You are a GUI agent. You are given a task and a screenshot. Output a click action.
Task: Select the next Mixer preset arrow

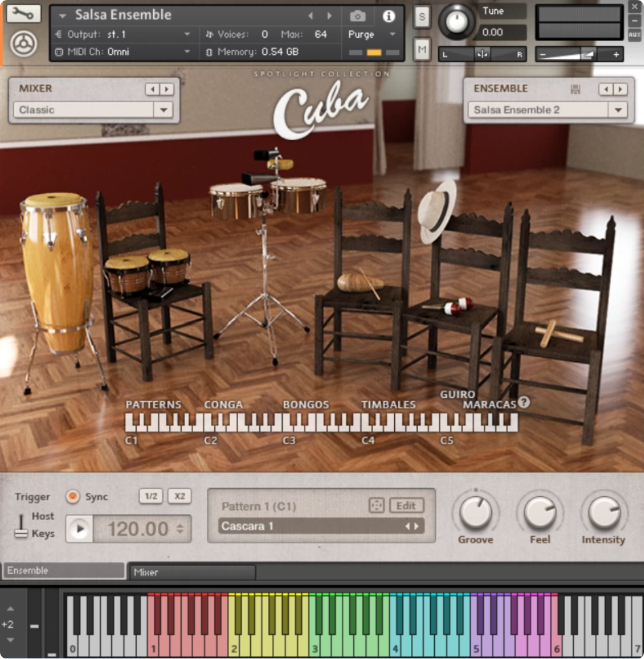coord(167,89)
